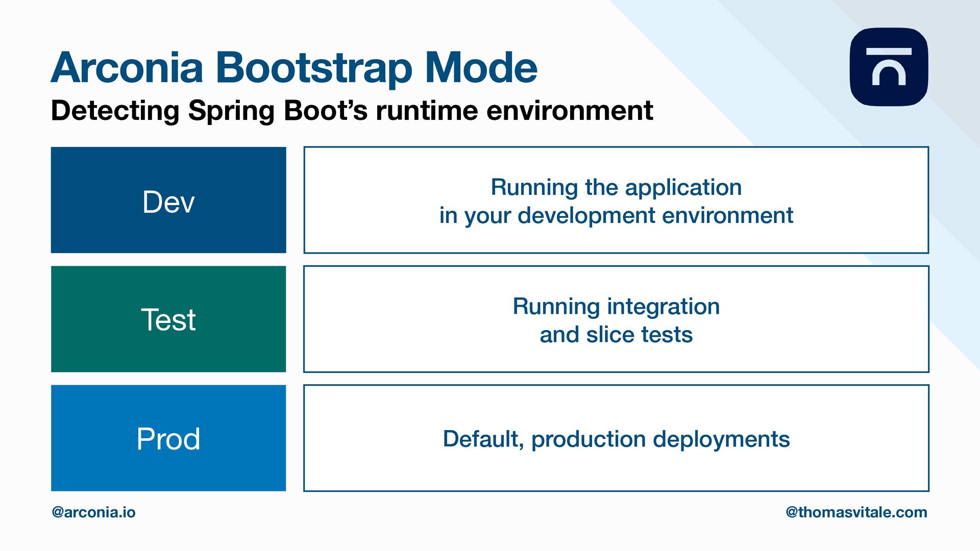
Task: Click the word 'environment' in subtitle
Action: [570, 111]
